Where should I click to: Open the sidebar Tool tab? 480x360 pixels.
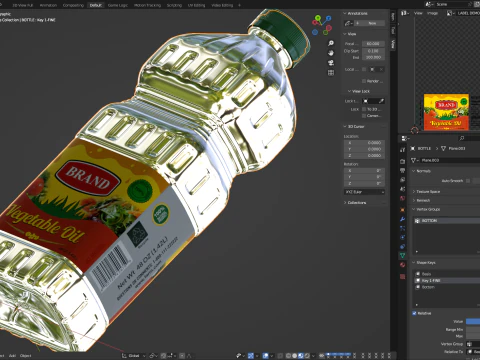point(393,30)
